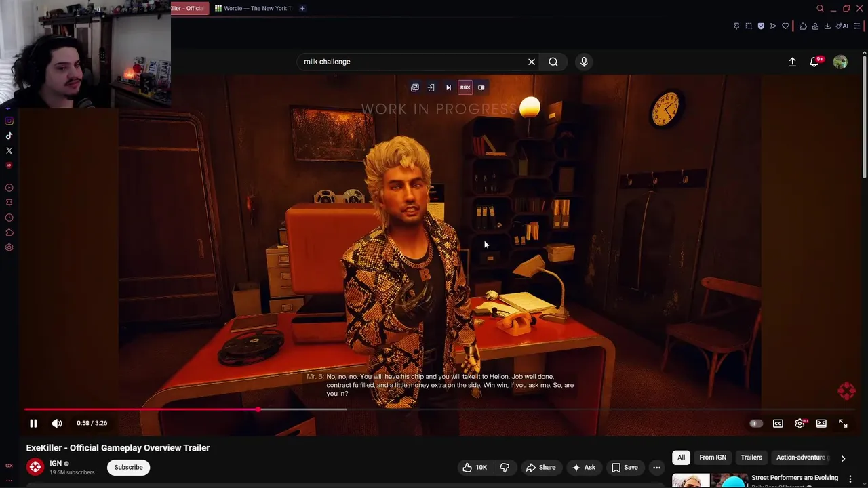Mute the video volume speaker icon

57,423
